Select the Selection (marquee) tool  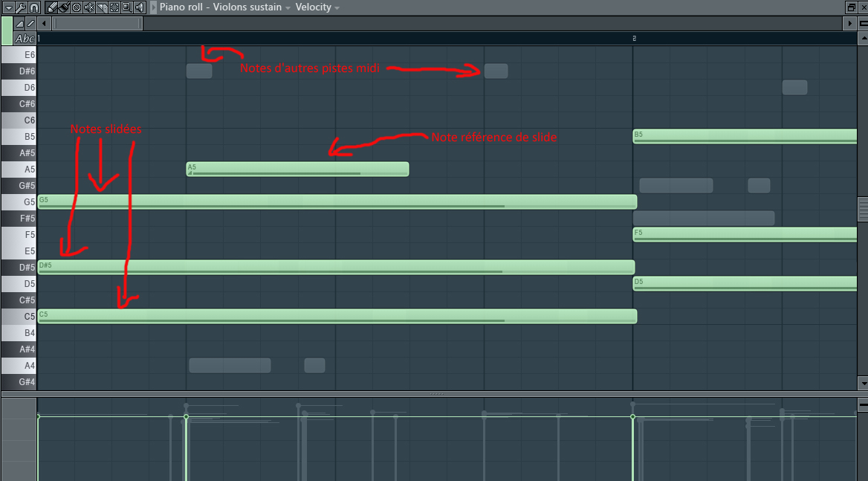pyautogui.click(x=113, y=7)
